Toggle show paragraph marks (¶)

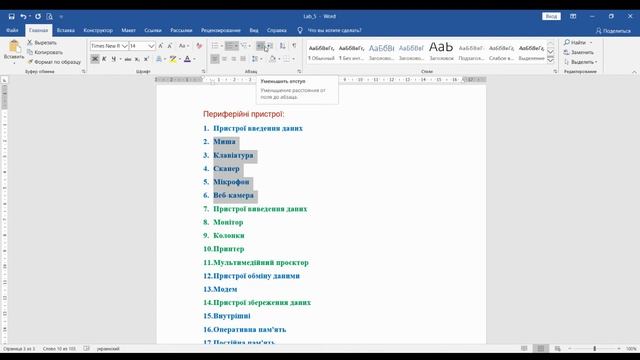click(x=294, y=46)
